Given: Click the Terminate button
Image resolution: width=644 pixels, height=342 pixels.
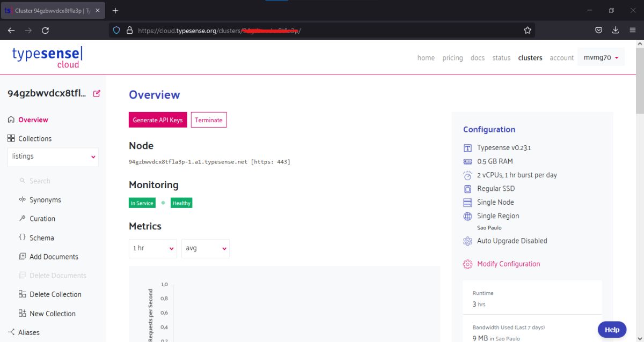Looking at the screenshot, I should [209, 120].
